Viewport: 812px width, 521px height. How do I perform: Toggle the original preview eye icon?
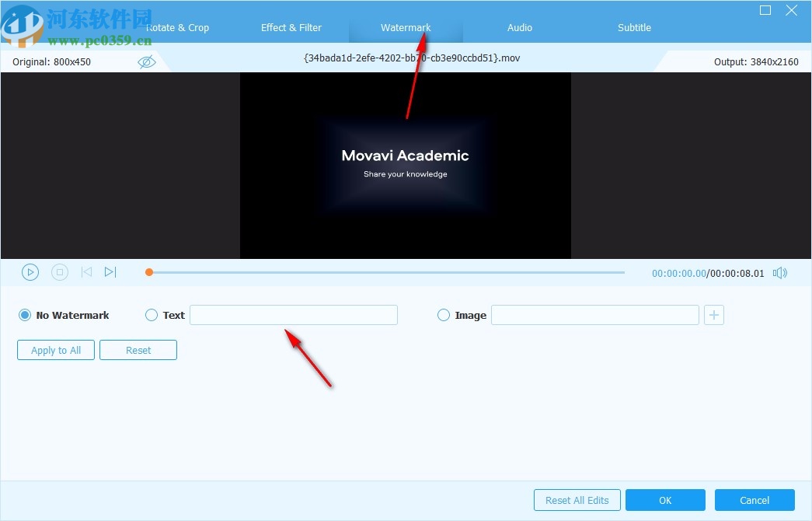tap(147, 62)
